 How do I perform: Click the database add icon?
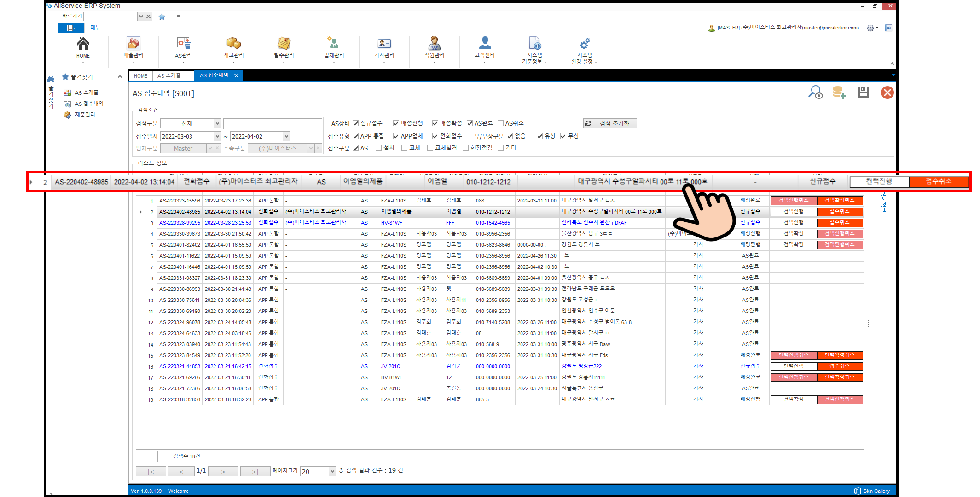coord(839,92)
